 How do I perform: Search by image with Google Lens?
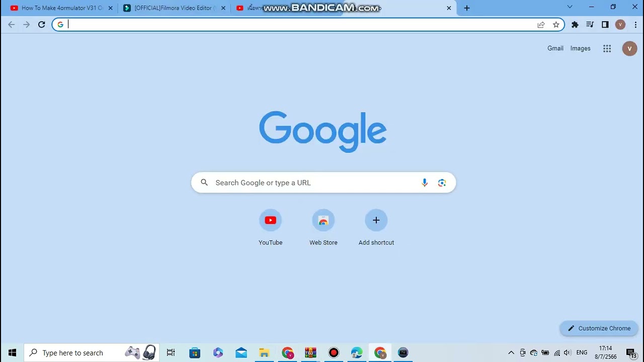(x=442, y=183)
